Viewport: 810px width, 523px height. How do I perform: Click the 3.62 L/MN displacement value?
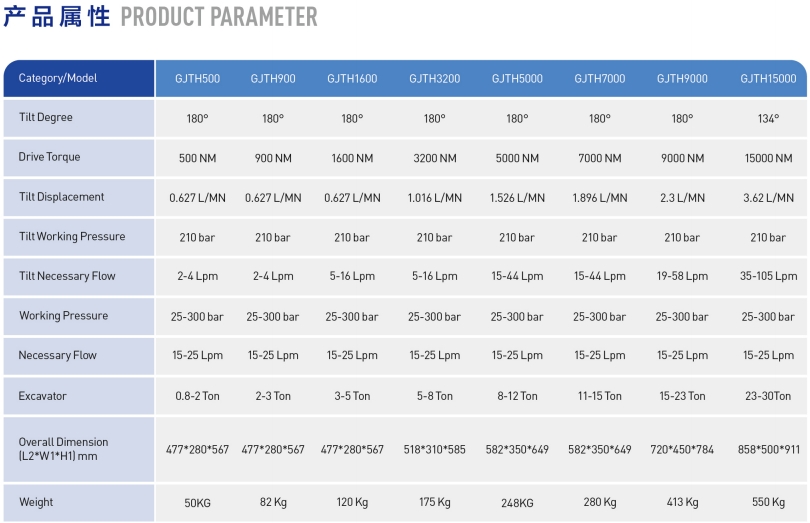[x=768, y=198]
